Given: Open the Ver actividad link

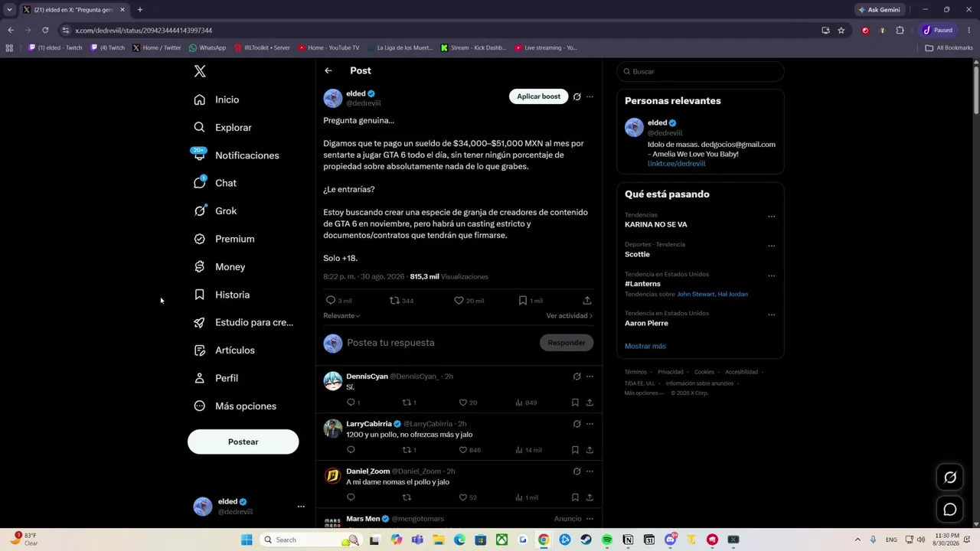Looking at the screenshot, I should click(570, 315).
